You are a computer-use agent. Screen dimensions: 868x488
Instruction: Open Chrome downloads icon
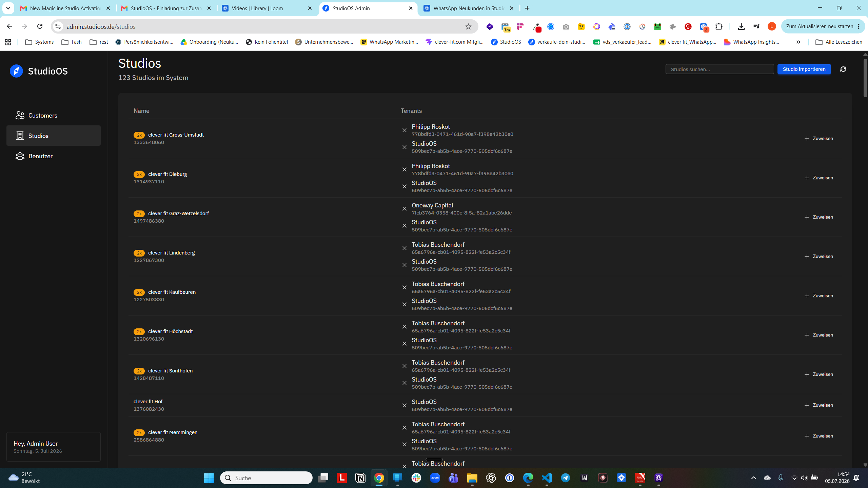pyautogui.click(x=741, y=26)
